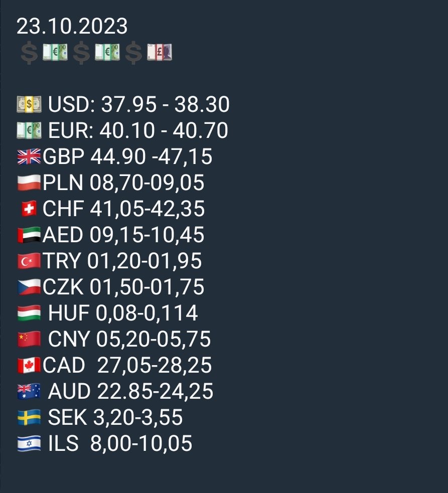
Task: Click the euro banknote emoji beside EUR
Action: point(29,131)
